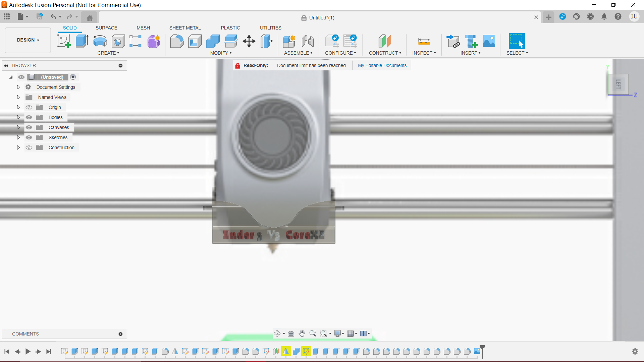Select the Move/Copy tool
The image size is (644, 362).
(x=249, y=41)
